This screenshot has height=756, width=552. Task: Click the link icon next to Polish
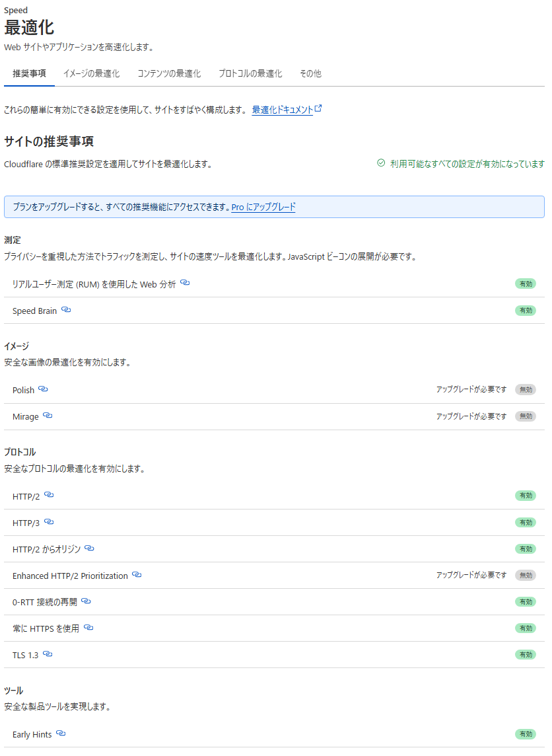point(44,389)
